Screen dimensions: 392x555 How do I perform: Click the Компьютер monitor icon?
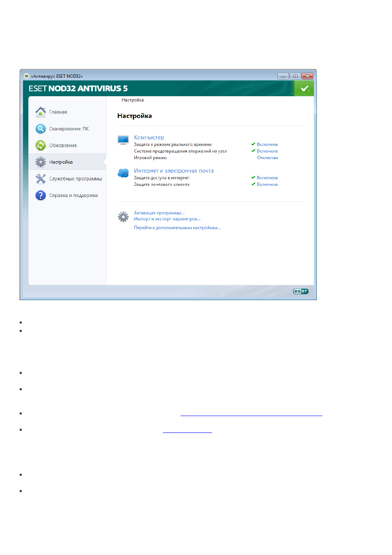[123, 140]
